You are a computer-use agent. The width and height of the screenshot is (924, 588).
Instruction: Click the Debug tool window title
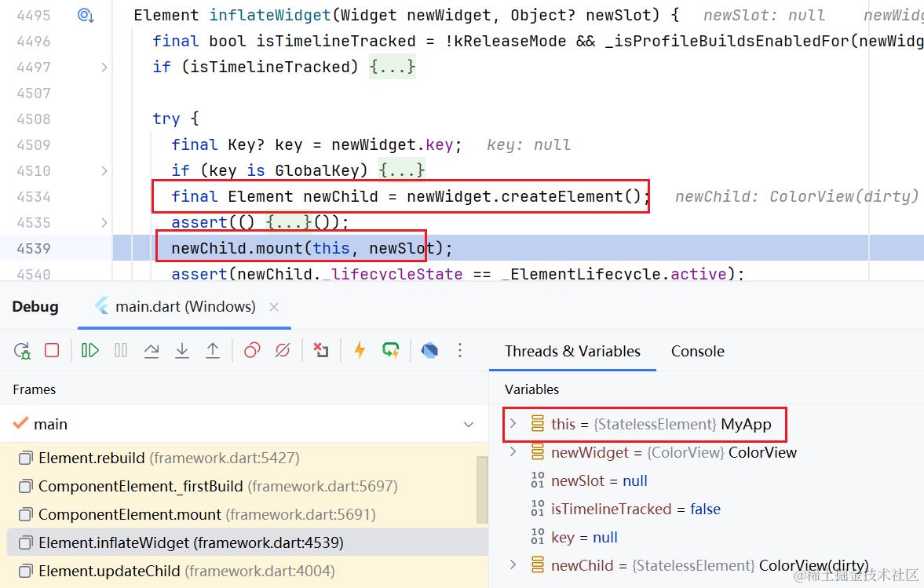pos(35,307)
